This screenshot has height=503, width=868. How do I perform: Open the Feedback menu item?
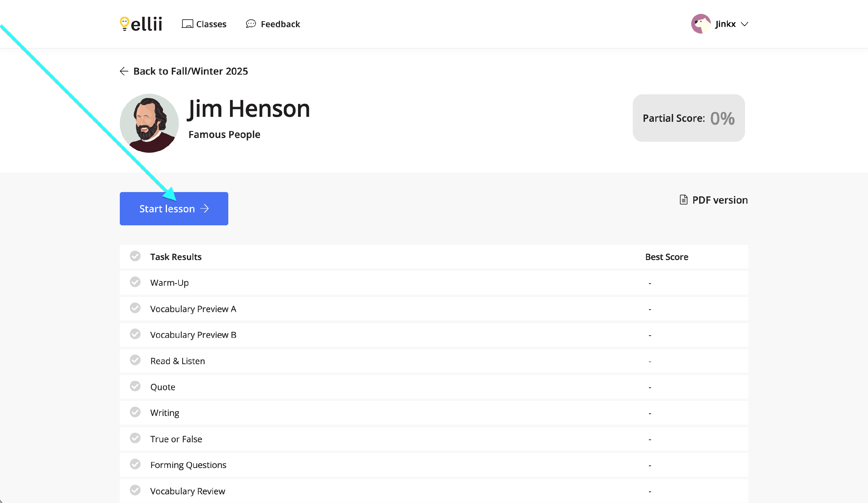click(280, 24)
